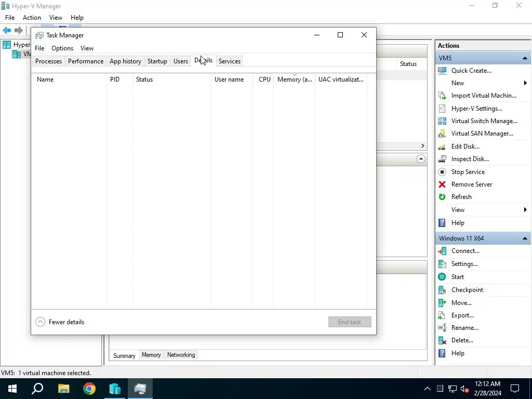Image resolution: width=532 pixels, height=399 pixels.
Task: Click the Virtual SAN Manager icon
Action: coord(442,134)
